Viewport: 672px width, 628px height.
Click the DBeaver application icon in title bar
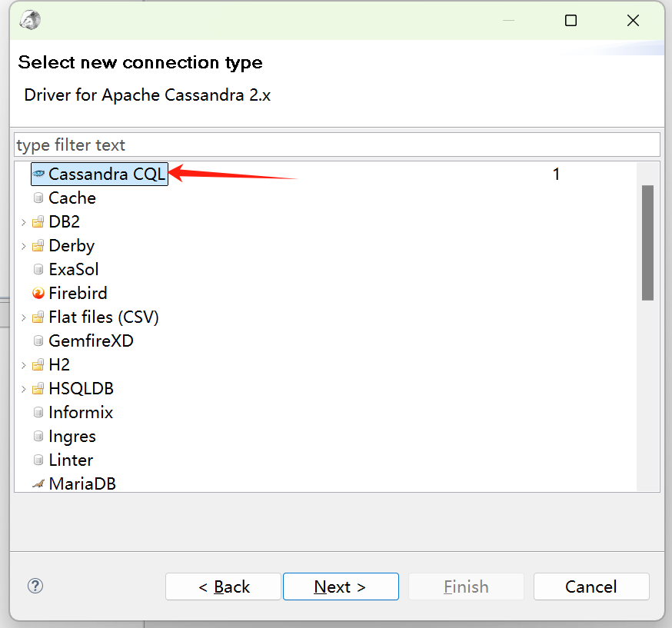point(30,20)
